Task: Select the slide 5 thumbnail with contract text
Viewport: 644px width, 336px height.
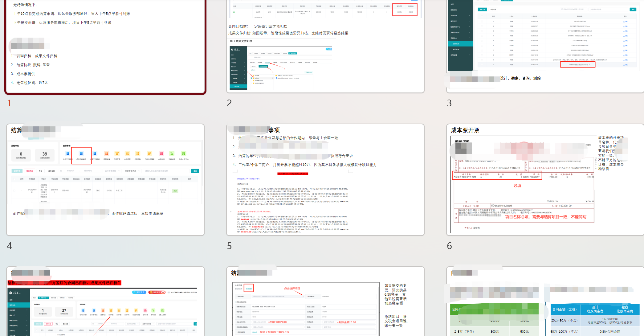Action: (x=325, y=179)
